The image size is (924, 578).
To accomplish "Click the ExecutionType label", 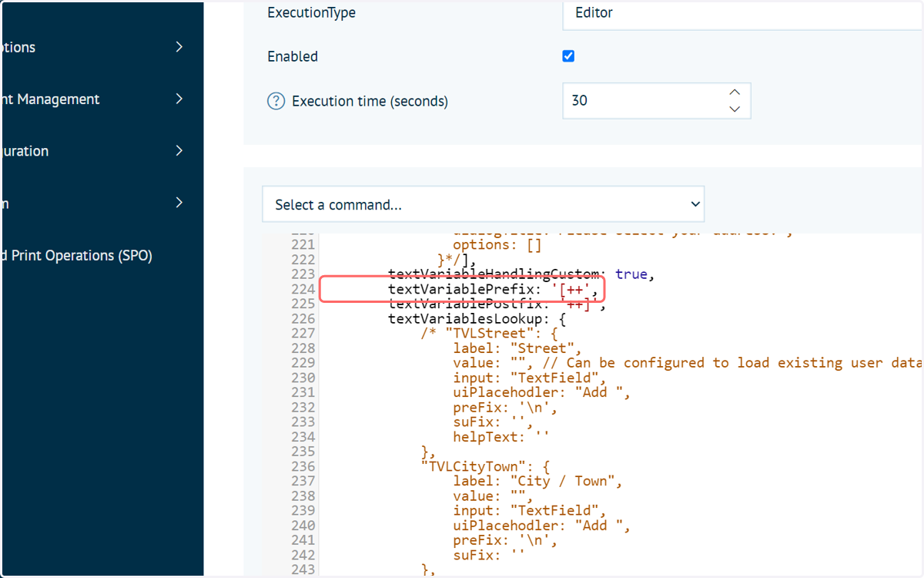I will click(x=312, y=12).
